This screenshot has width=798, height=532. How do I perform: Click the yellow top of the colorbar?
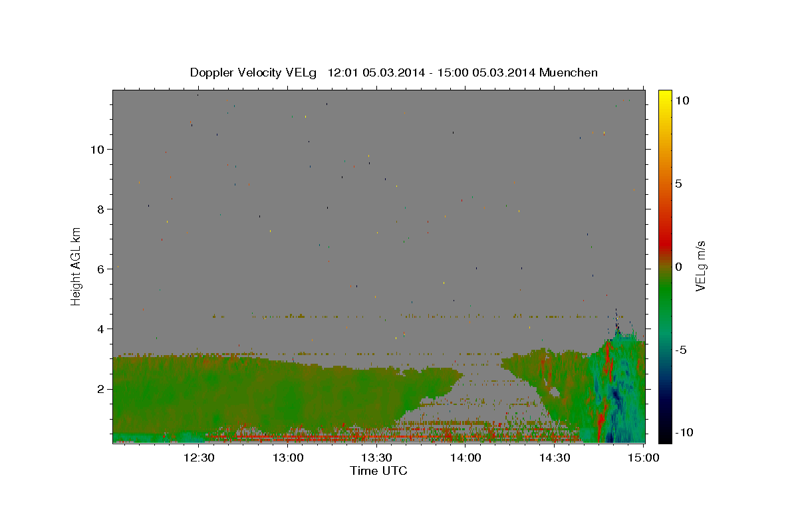pyautogui.click(x=665, y=96)
